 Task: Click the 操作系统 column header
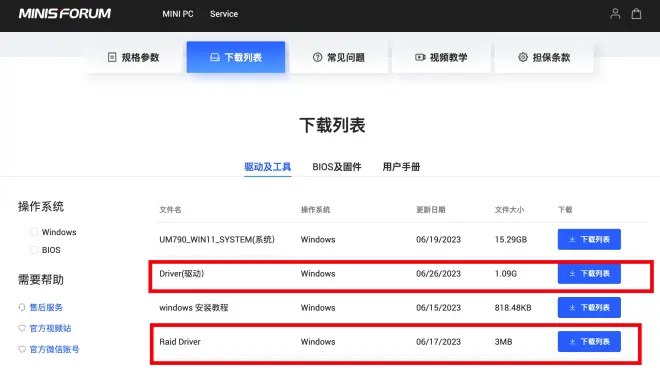click(x=315, y=210)
